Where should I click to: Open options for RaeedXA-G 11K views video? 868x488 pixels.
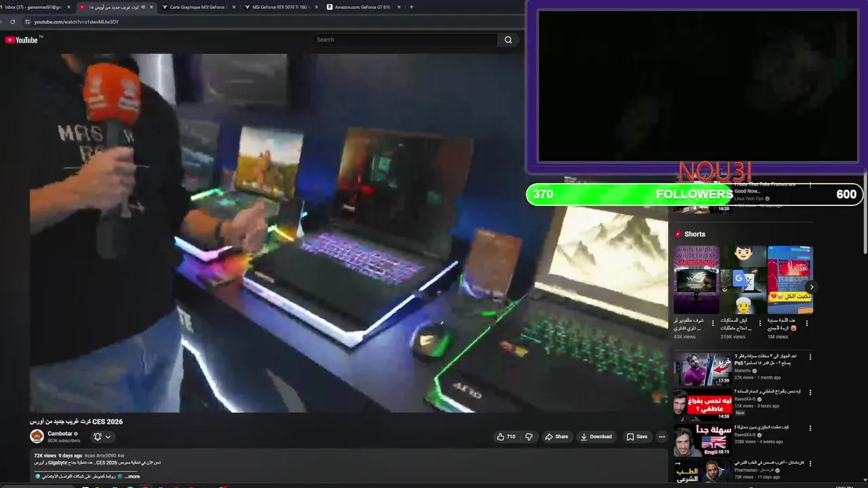click(x=810, y=392)
